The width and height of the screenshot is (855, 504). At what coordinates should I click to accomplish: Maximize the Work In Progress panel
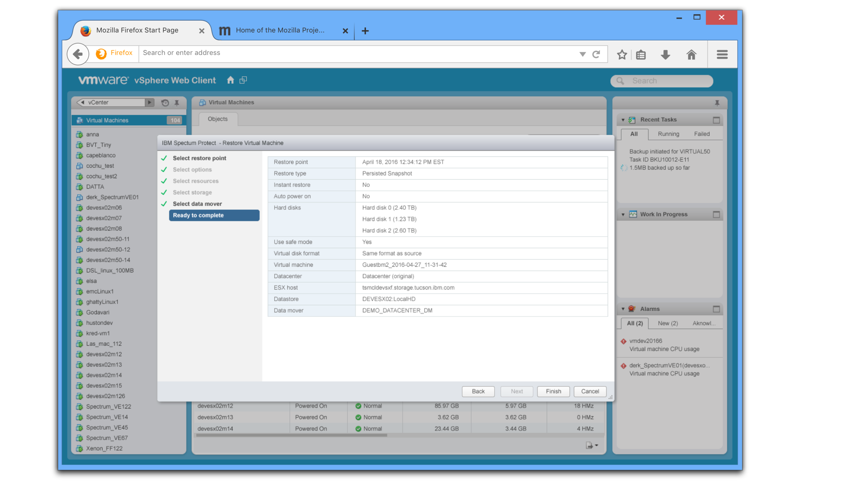(x=716, y=214)
